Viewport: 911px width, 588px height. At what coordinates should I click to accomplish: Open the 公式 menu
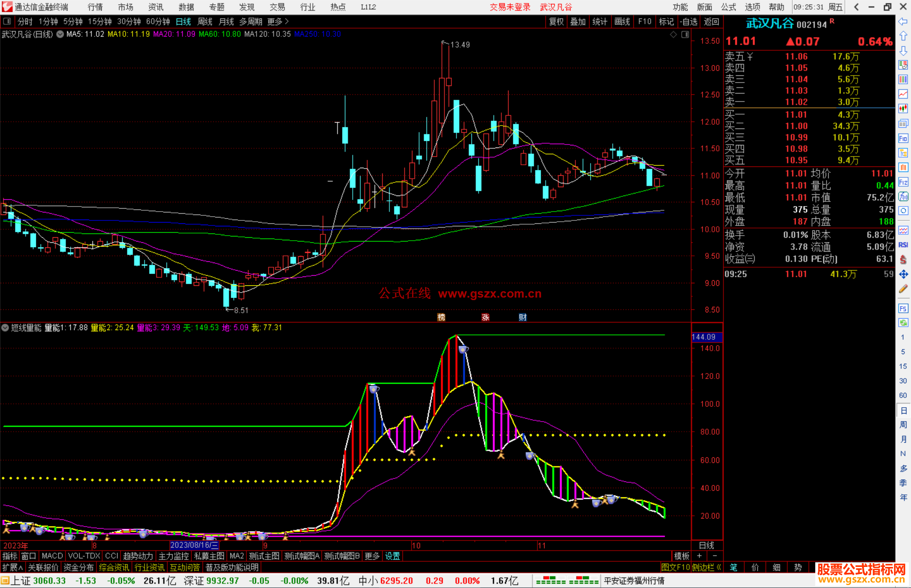click(x=728, y=7)
